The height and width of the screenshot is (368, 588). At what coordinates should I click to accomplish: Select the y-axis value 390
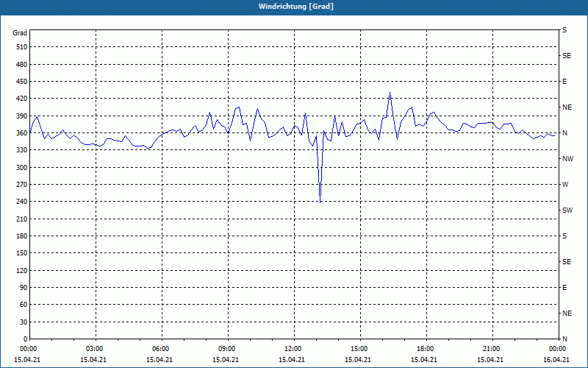[22, 116]
